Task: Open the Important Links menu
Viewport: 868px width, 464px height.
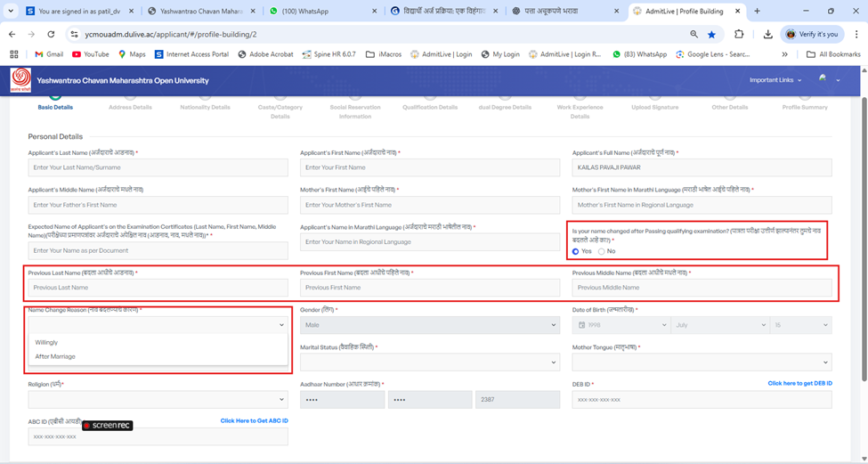Action: click(x=775, y=80)
